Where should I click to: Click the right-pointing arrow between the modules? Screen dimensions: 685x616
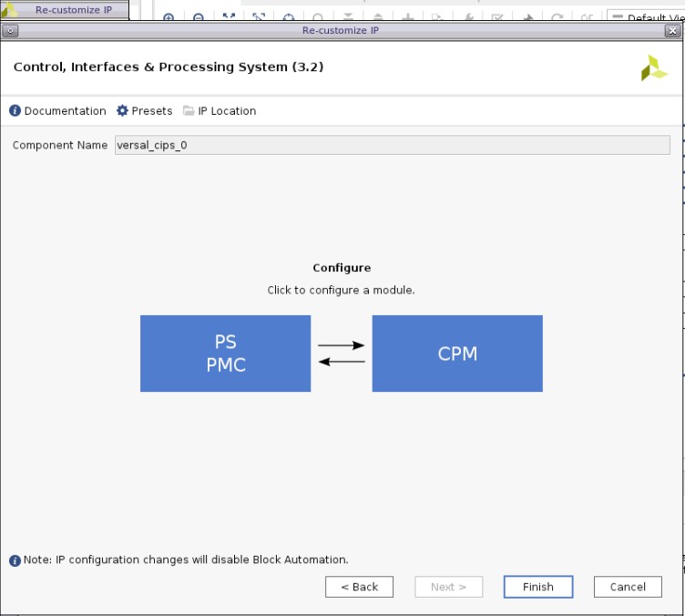tap(341, 345)
